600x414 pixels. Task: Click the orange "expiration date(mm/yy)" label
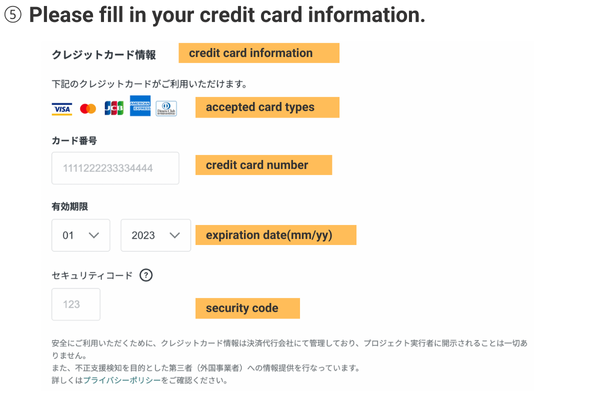(x=275, y=236)
